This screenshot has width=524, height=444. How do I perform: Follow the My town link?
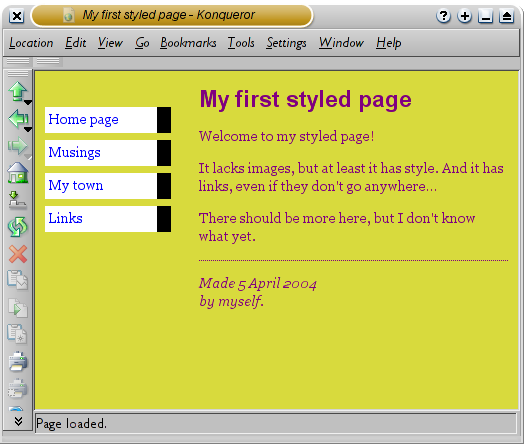pos(76,185)
